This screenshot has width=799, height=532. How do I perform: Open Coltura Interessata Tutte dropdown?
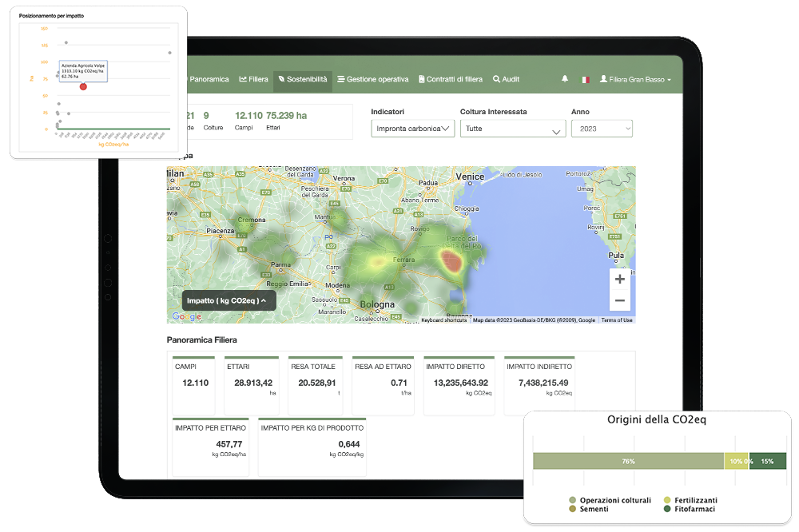point(513,129)
